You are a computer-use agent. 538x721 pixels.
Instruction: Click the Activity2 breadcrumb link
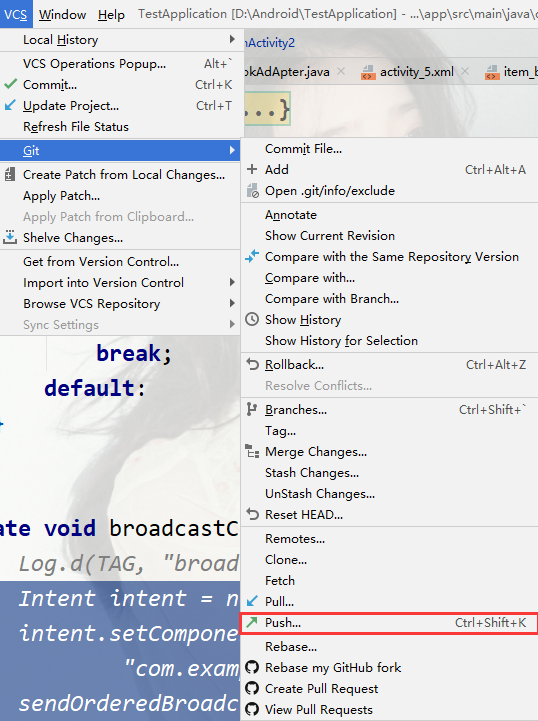click(270, 43)
